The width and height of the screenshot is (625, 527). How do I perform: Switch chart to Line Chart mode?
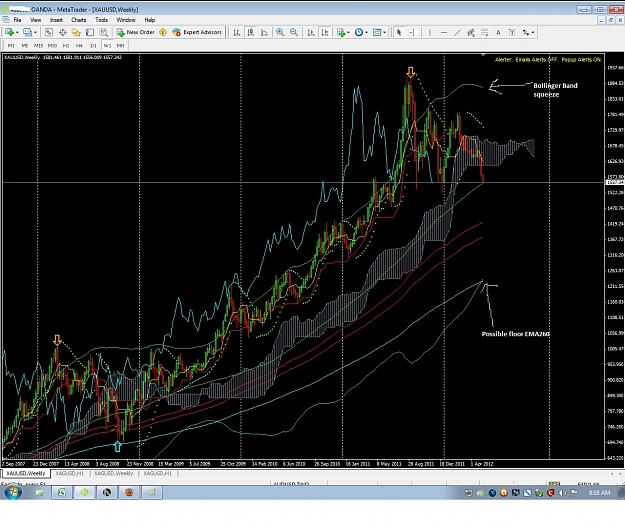[264, 32]
